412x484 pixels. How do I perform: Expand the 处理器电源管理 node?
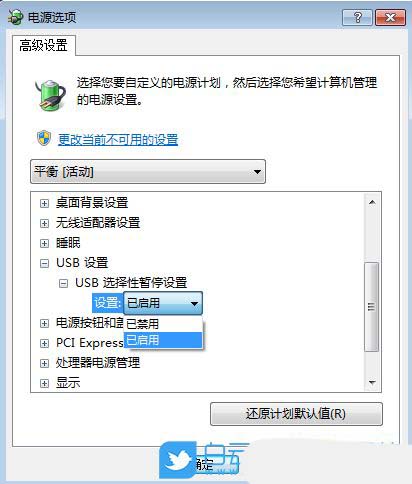point(44,363)
